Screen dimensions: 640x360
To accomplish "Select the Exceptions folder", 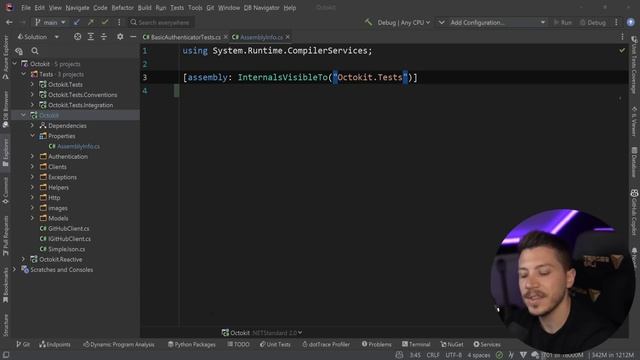I will click(x=62, y=177).
